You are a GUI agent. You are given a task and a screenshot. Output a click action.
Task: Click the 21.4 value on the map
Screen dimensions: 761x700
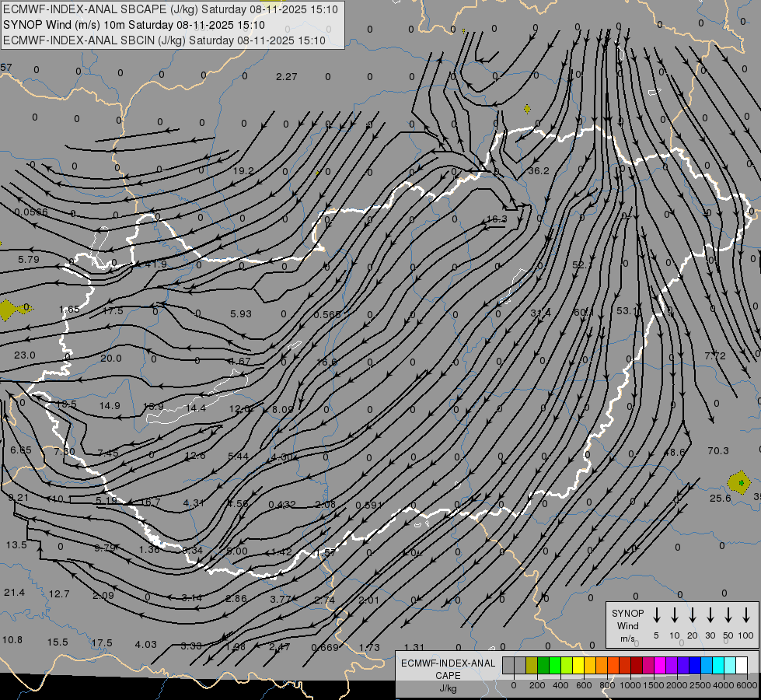[14, 592]
